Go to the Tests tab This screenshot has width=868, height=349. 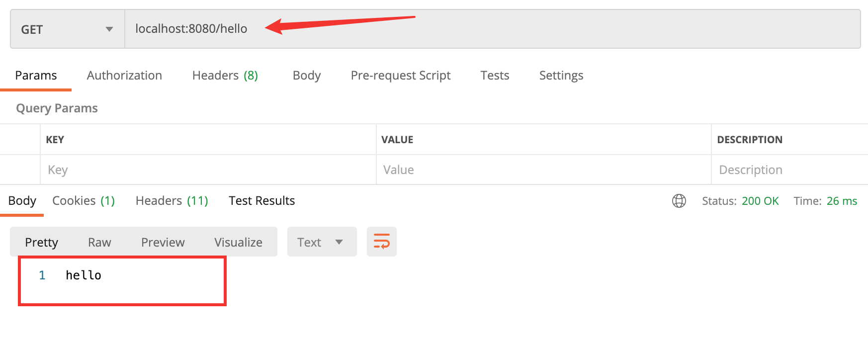pyautogui.click(x=494, y=76)
